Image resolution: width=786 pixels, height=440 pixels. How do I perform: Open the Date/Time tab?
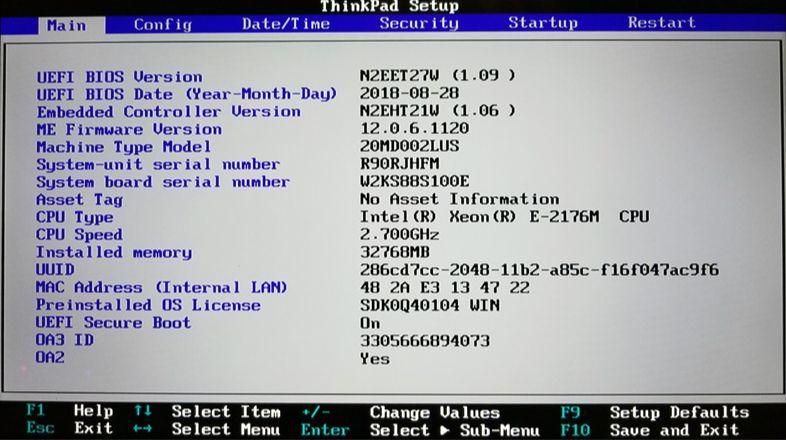point(286,24)
